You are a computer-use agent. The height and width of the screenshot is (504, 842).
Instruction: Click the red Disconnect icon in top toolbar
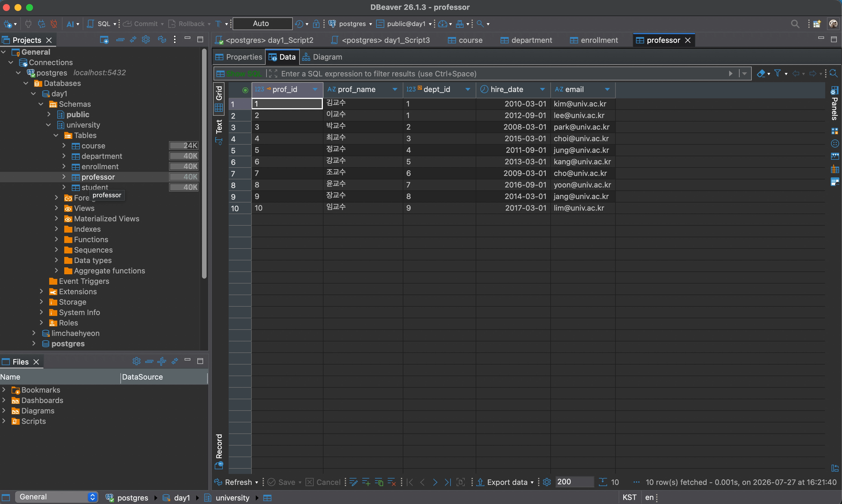tap(54, 24)
